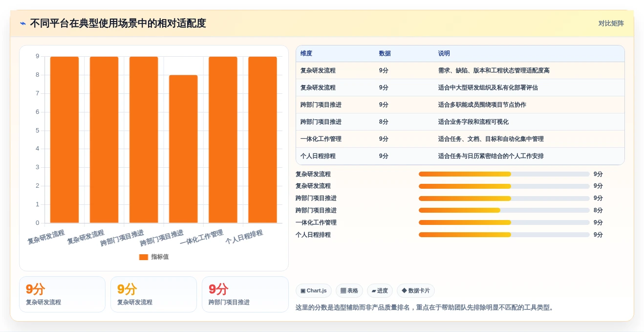Select the cell 适合中大型研发组织及私有化部署评估

tap(488, 88)
